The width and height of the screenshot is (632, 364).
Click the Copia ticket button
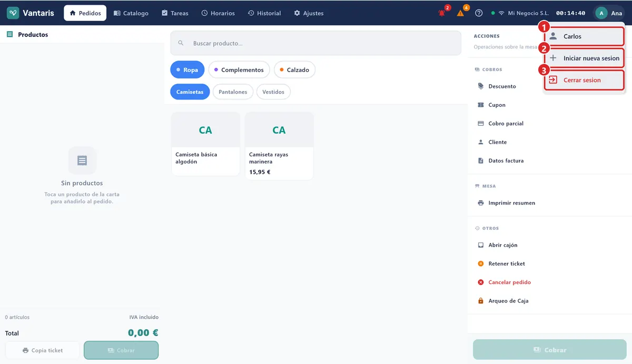43,350
